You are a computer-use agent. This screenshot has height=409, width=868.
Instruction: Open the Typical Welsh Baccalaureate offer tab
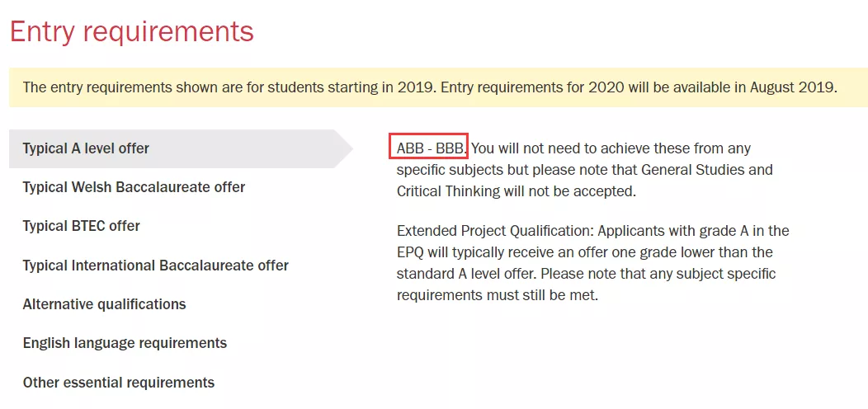(x=134, y=187)
